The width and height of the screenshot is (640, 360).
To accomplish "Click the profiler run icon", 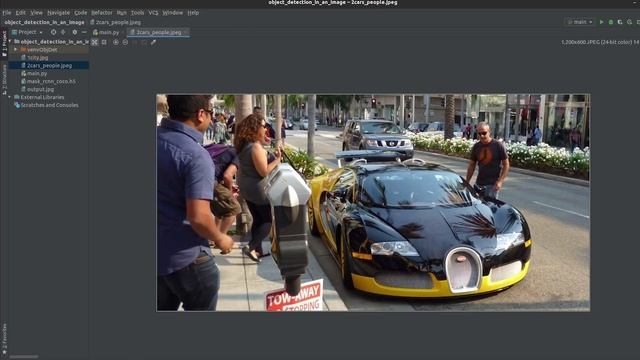I will pyautogui.click(x=629, y=22).
